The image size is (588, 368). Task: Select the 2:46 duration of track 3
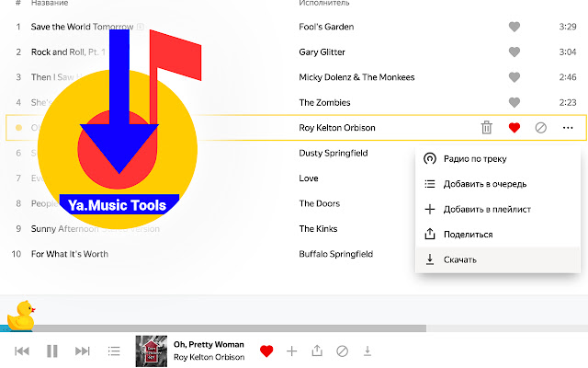tap(568, 77)
